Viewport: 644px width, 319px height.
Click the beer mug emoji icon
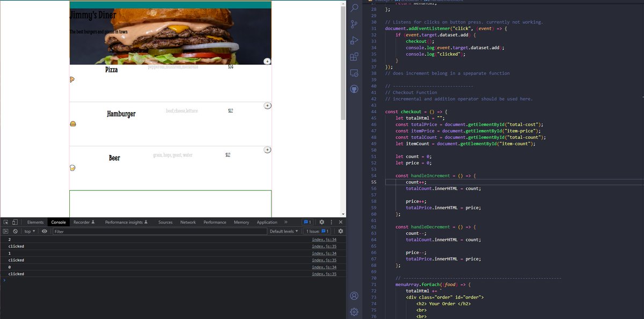(72, 168)
